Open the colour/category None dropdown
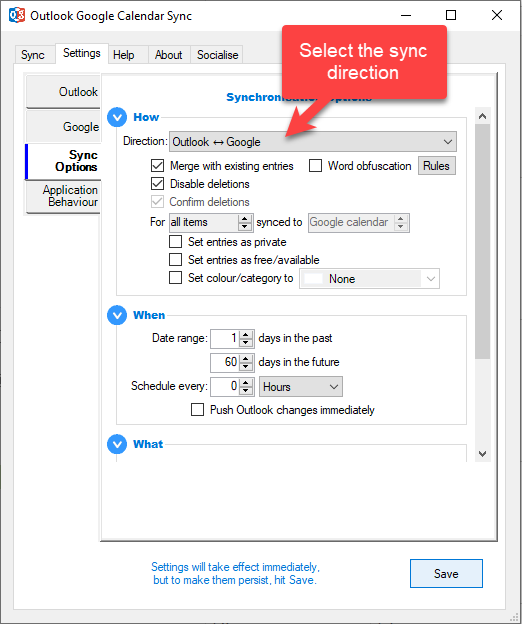 [x=369, y=279]
